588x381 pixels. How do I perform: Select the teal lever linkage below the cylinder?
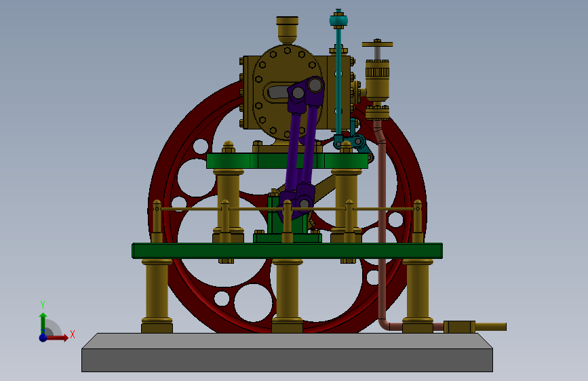click(353, 142)
